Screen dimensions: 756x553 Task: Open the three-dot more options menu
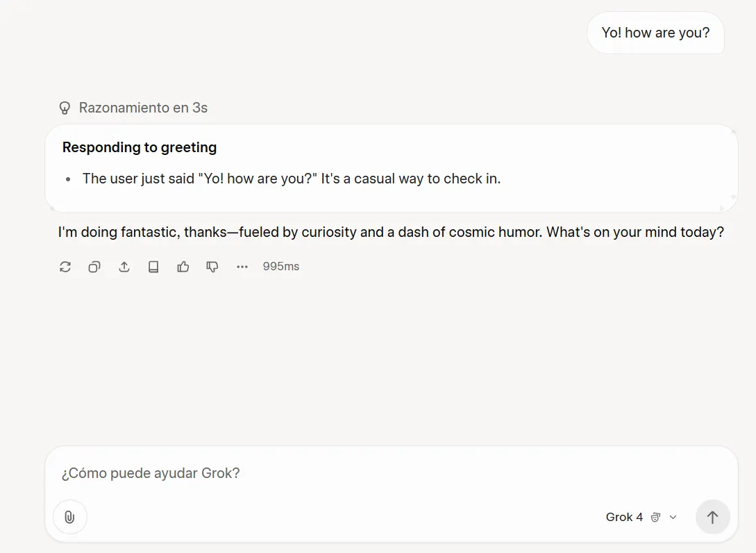[242, 267]
